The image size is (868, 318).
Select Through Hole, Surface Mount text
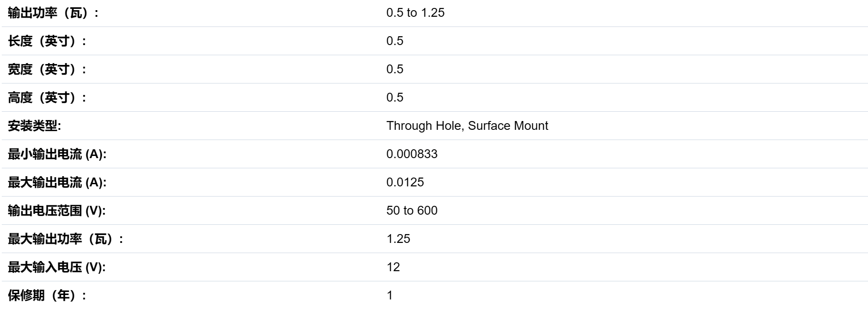pos(467,126)
